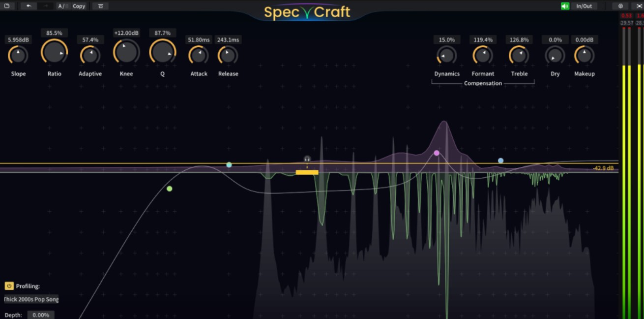Toggle the Profiling power button
644x319 pixels.
(9, 286)
